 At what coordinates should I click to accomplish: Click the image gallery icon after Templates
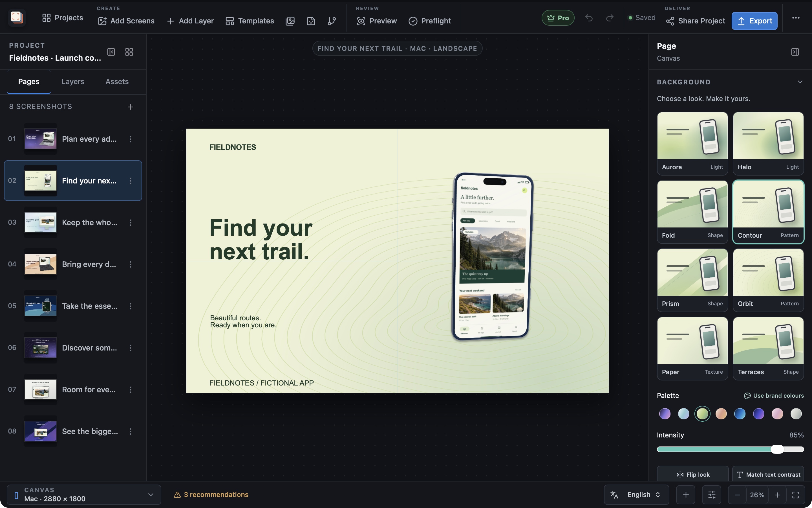[290, 21]
